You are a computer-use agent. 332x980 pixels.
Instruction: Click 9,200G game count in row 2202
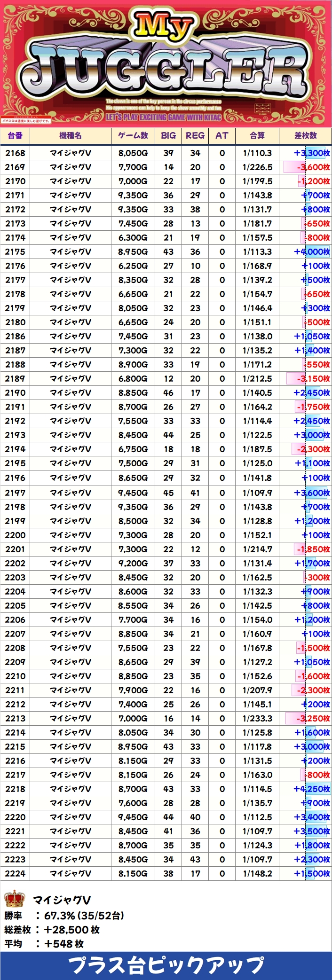point(133,563)
